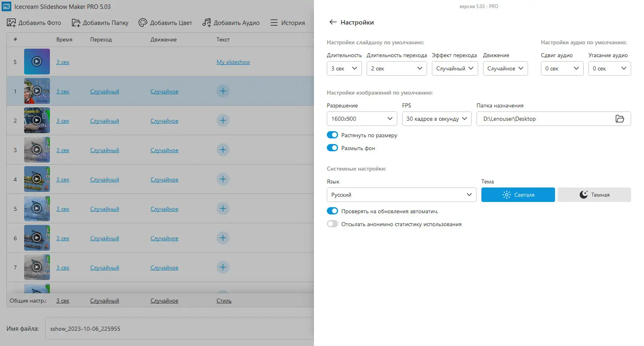Screen dimensions: 644x346
Task: Click the My slideshow text link
Action: coord(233,62)
